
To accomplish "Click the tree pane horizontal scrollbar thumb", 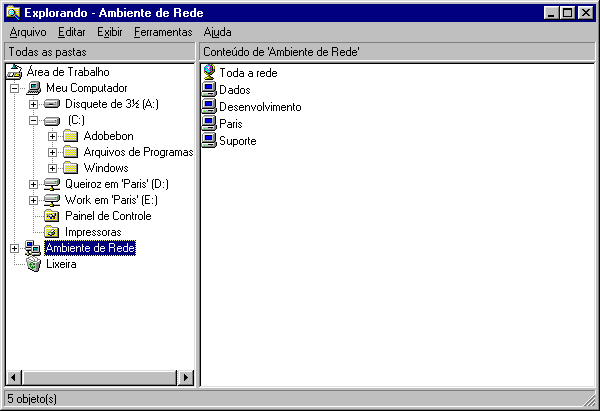I will (99, 378).
